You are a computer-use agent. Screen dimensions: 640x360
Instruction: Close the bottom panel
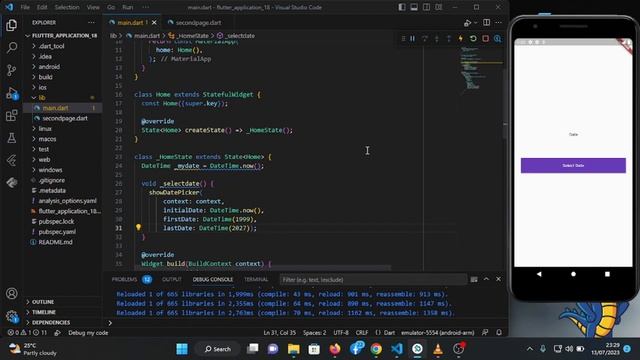pyautogui.click(x=498, y=279)
